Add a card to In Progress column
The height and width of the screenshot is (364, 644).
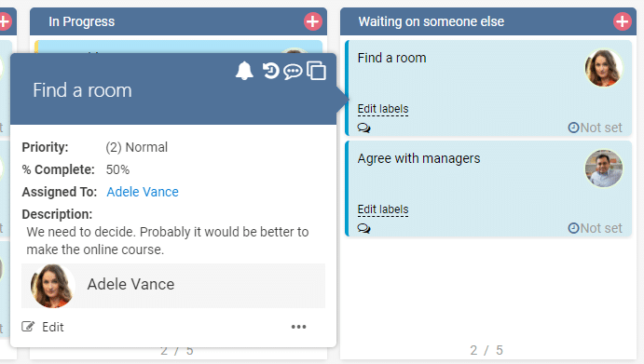(313, 21)
